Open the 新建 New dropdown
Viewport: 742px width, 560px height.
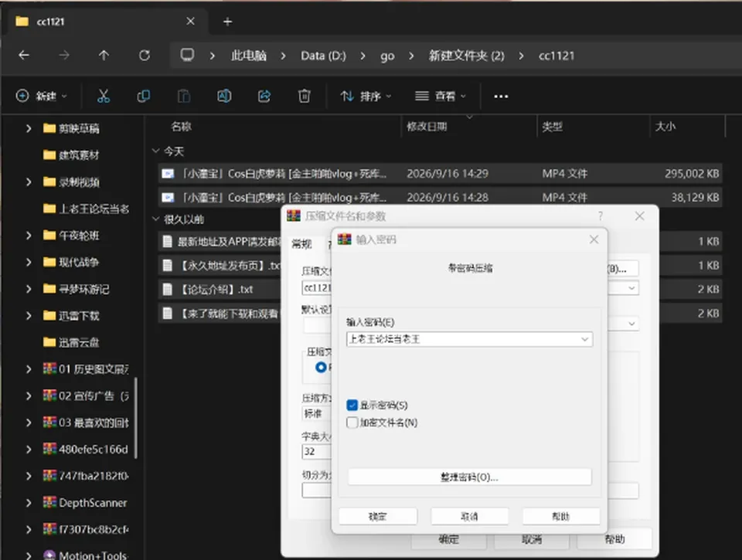coord(41,96)
